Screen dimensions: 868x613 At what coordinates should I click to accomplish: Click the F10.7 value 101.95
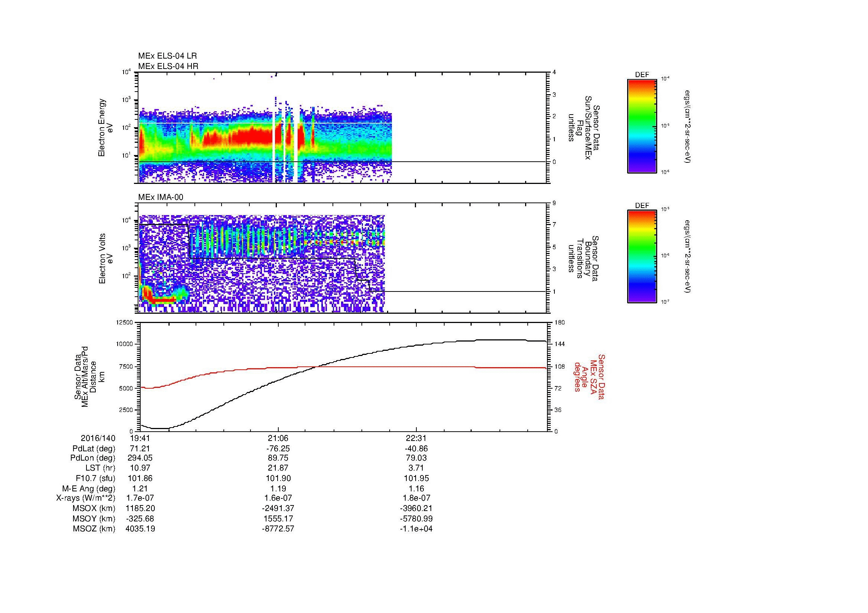416,478
